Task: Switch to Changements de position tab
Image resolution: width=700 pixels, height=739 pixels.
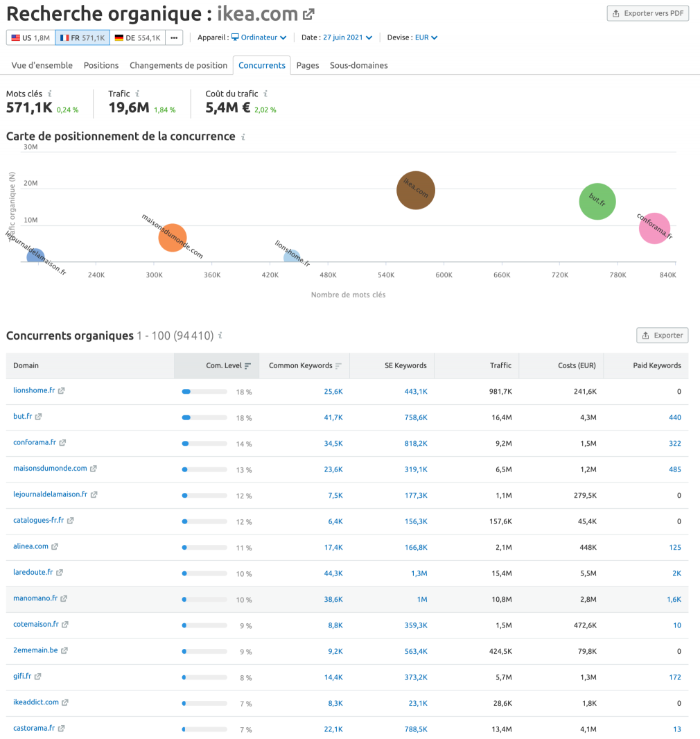Action: [179, 65]
